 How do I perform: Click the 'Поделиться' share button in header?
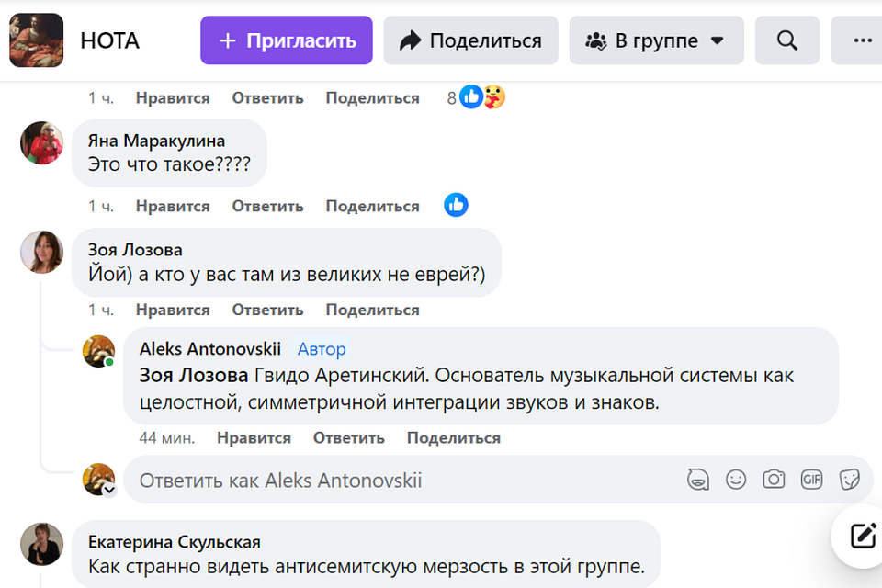coord(470,40)
